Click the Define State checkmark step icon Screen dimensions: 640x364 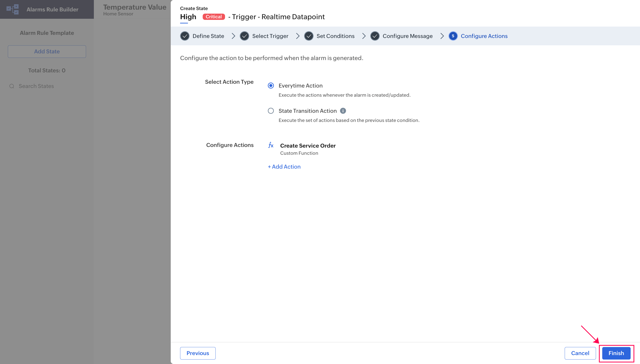pyautogui.click(x=185, y=36)
